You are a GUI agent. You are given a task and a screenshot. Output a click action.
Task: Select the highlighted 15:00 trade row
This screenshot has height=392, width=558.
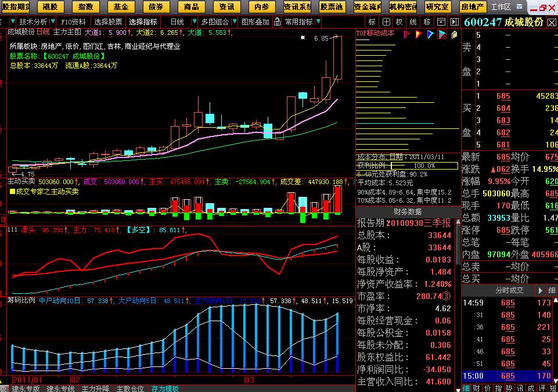508,376
